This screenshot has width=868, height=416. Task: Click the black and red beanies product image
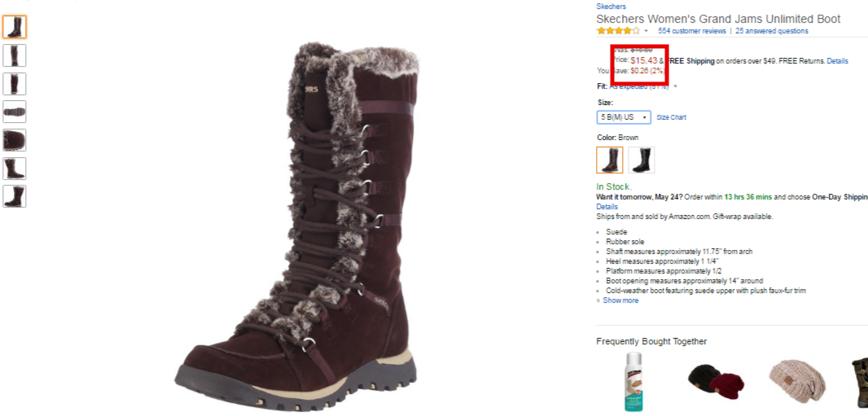[x=717, y=380]
